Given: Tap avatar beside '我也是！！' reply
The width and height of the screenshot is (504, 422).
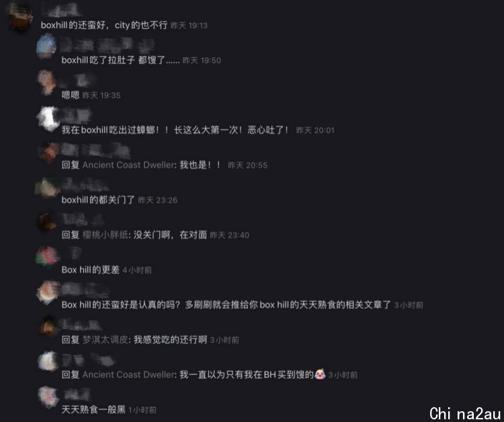Looking at the screenshot, I should pyautogui.click(x=48, y=153).
